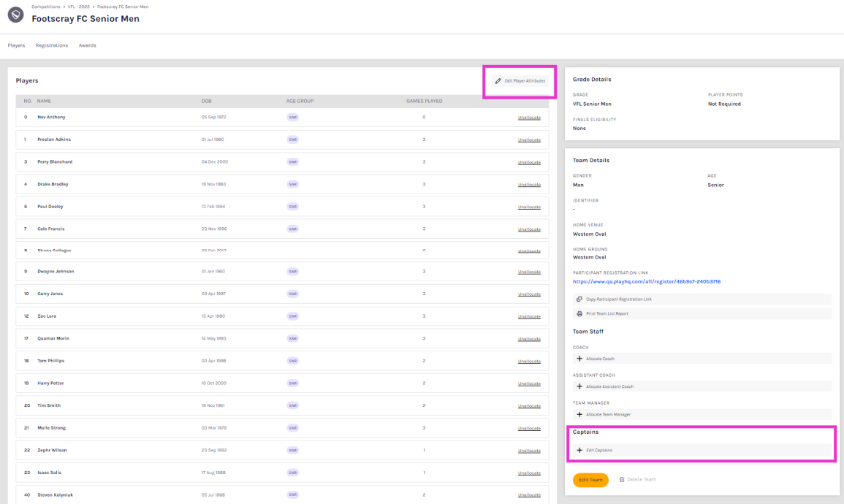Go to Competitions in the breadcrumb

point(45,7)
